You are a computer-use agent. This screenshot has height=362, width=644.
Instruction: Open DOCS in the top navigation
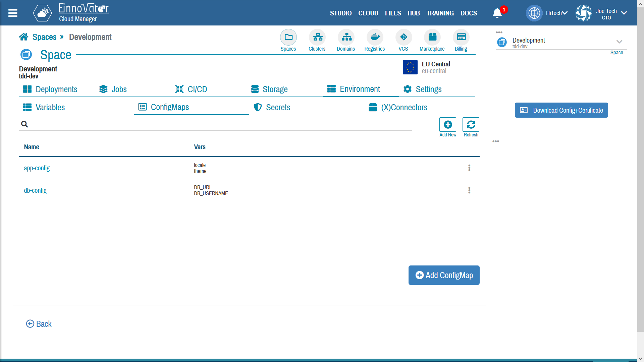[469, 13]
